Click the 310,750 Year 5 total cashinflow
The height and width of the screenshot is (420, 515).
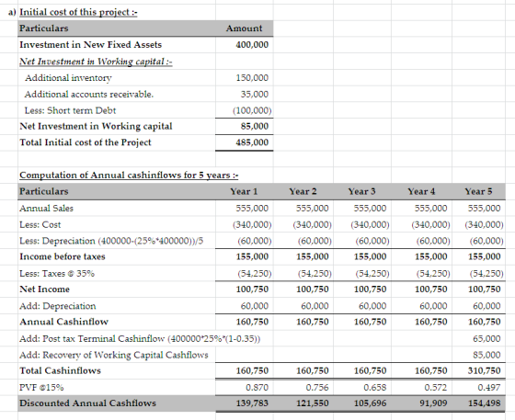(484, 370)
